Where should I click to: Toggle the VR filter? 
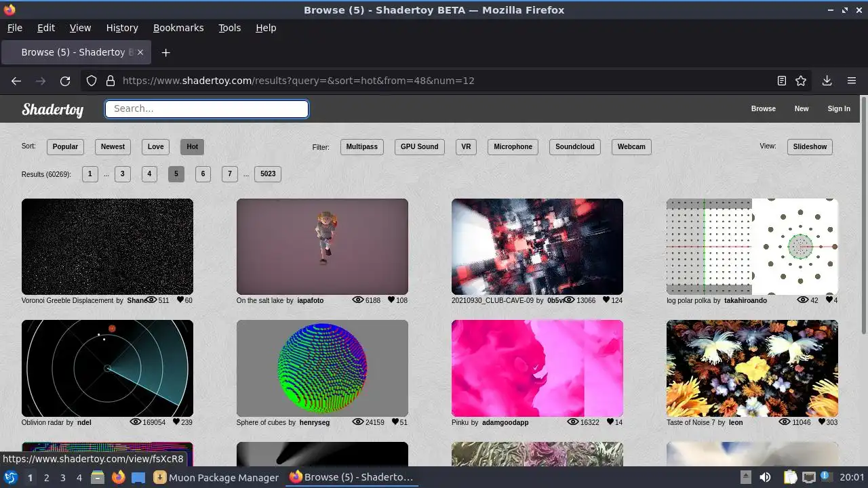(x=466, y=146)
